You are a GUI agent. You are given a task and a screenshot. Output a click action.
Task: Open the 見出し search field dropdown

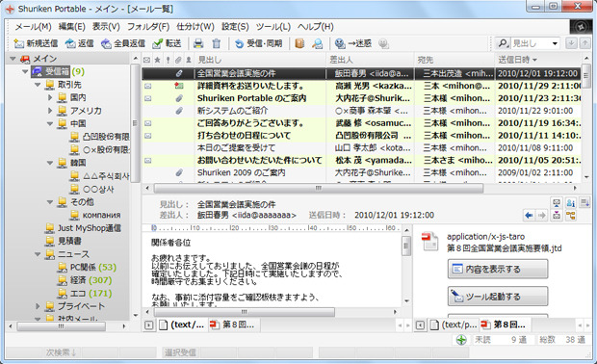(556, 43)
